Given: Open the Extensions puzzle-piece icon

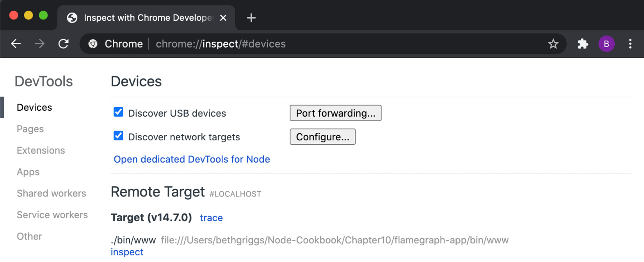Looking at the screenshot, I should [583, 44].
